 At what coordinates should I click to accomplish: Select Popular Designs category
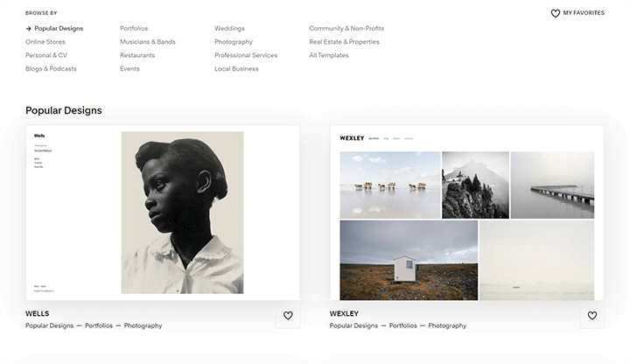click(x=59, y=29)
